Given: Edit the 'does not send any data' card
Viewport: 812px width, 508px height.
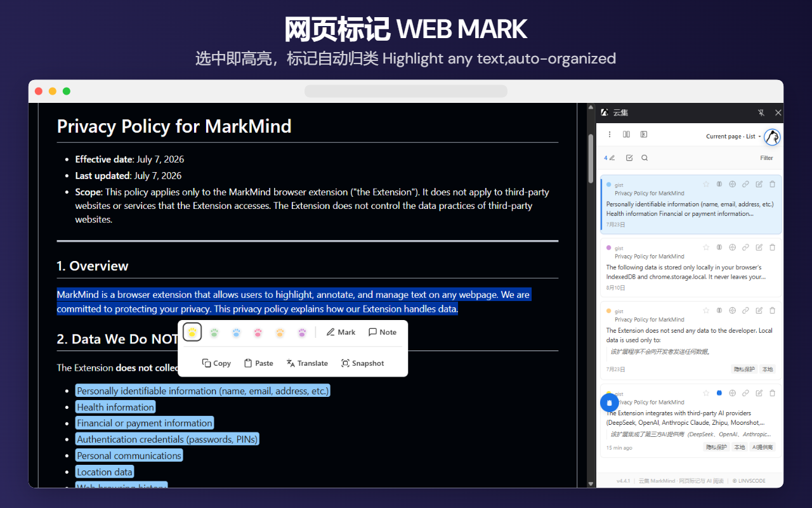Looking at the screenshot, I should point(759,311).
